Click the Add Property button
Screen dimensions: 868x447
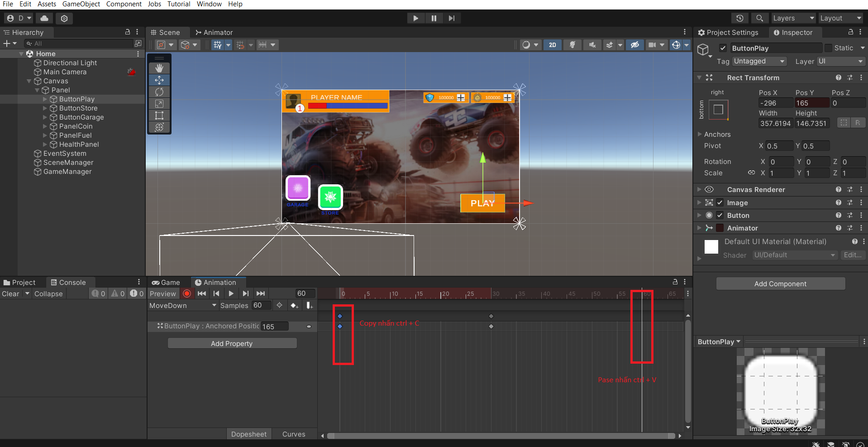pos(232,343)
